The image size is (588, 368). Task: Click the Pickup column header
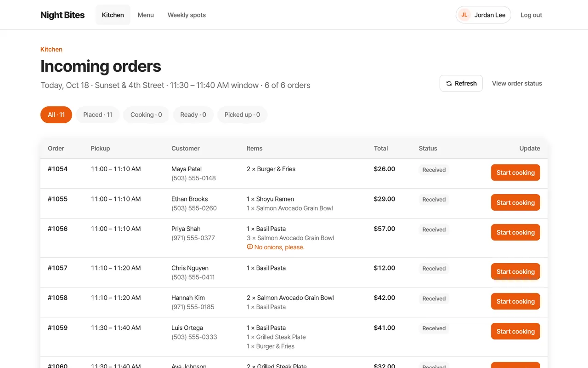click(x=100, y=148)
